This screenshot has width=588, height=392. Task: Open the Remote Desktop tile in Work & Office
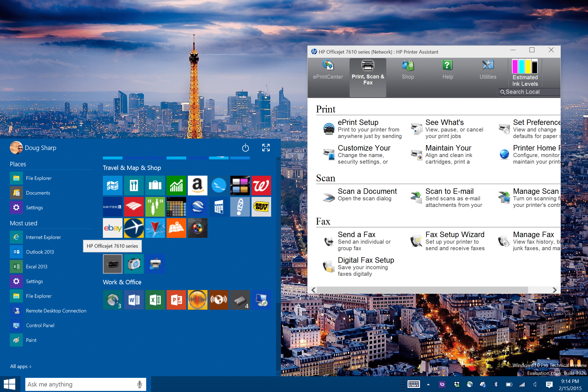(x=261, y=300)
